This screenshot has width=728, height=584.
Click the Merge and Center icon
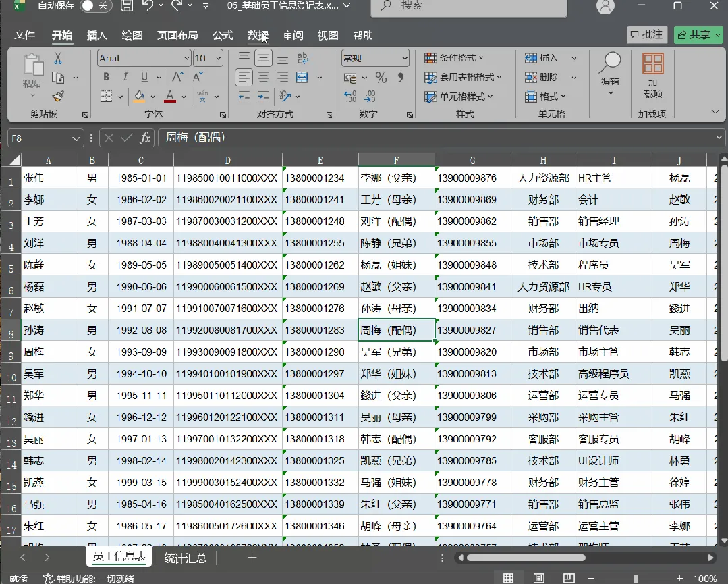[302, 77]
